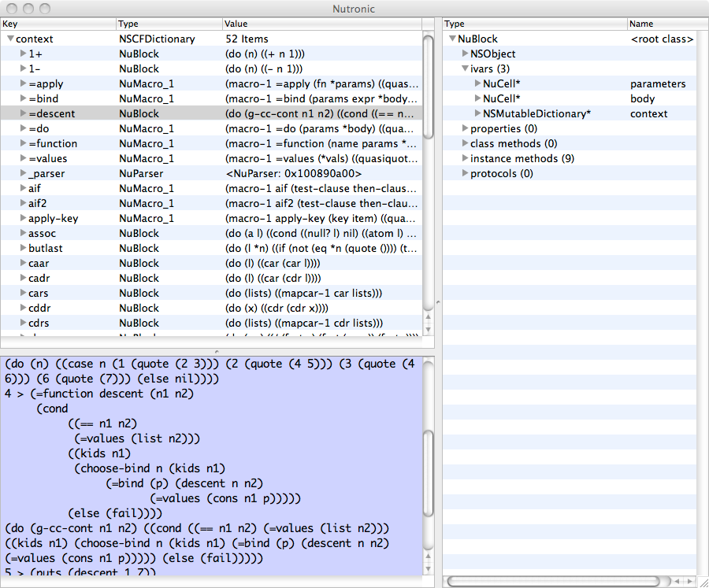Expand the =bind macro row
The image size is (709, 588).
(23, 98)
